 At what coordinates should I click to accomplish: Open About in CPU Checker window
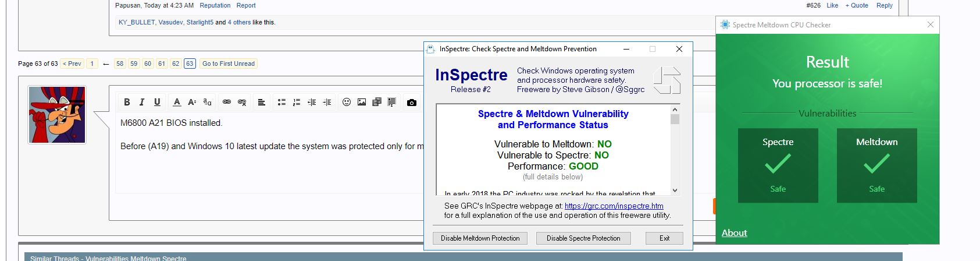[x=734, y=233]
